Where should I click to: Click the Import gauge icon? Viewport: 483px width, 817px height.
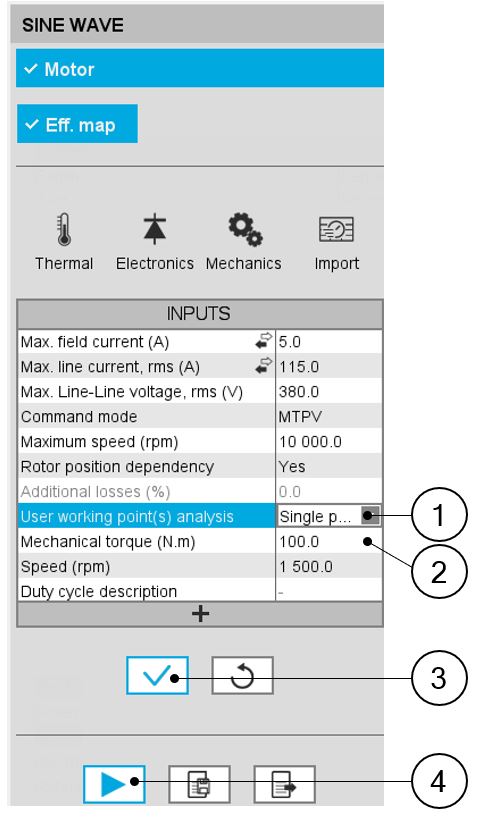pyautogui.click(x=336, y=229)
